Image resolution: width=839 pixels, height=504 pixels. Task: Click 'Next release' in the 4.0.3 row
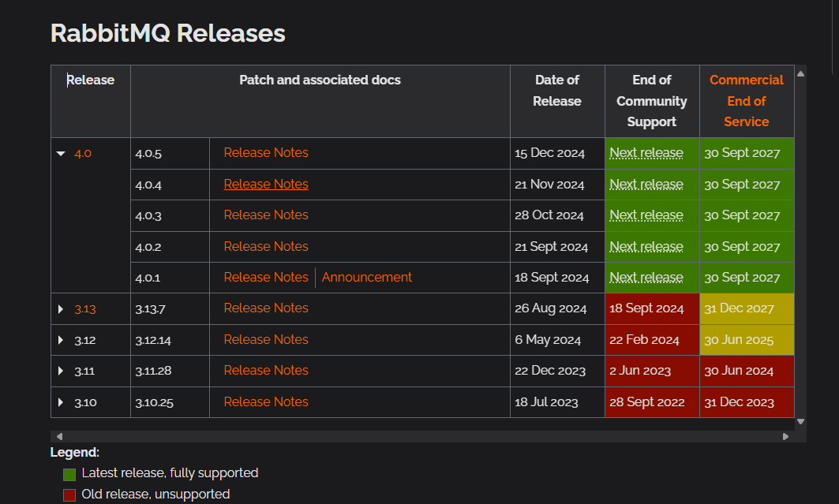646,215
